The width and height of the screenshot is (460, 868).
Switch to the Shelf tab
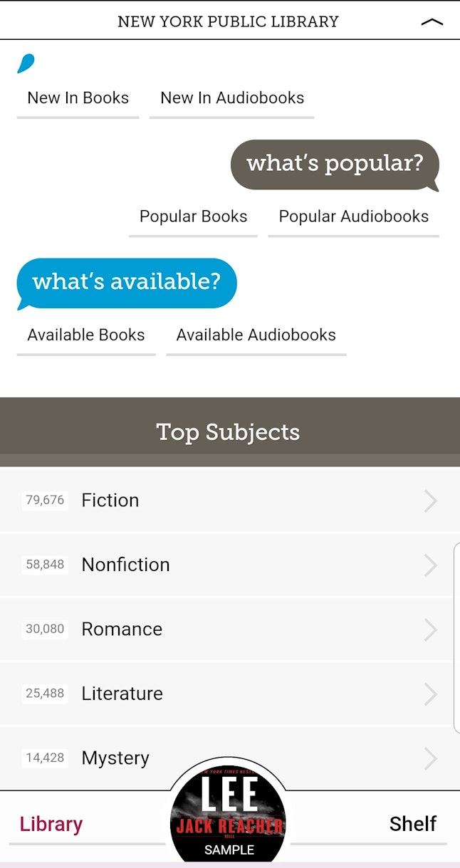click(x=412, y=824)
